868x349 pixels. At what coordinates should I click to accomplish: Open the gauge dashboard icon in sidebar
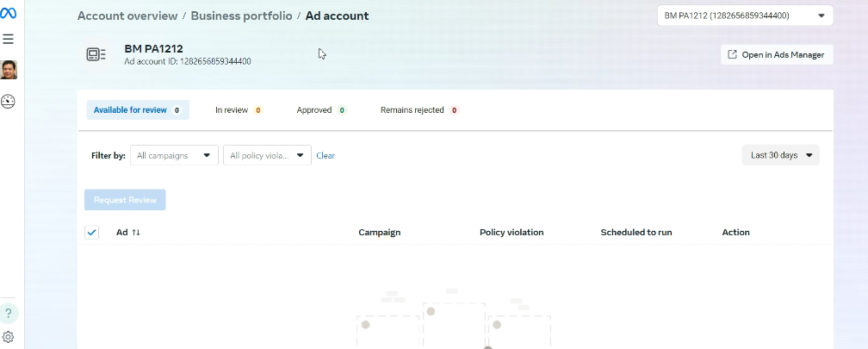pos(9,102)
